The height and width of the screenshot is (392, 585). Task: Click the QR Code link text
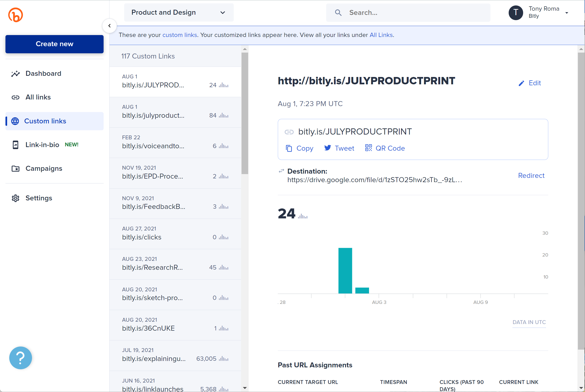[x=390, y=148]
